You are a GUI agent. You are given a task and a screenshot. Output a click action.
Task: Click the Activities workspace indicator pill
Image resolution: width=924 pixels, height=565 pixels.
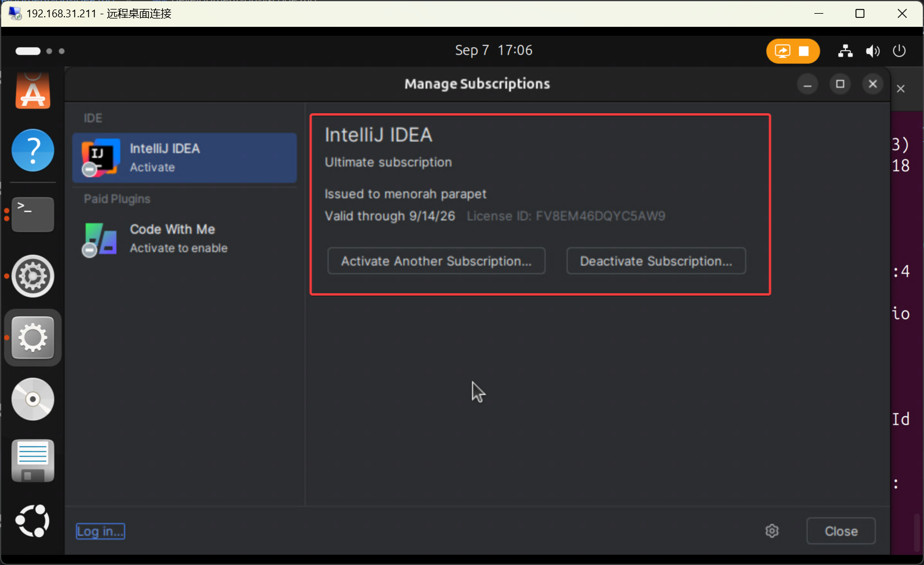[28, 51]
